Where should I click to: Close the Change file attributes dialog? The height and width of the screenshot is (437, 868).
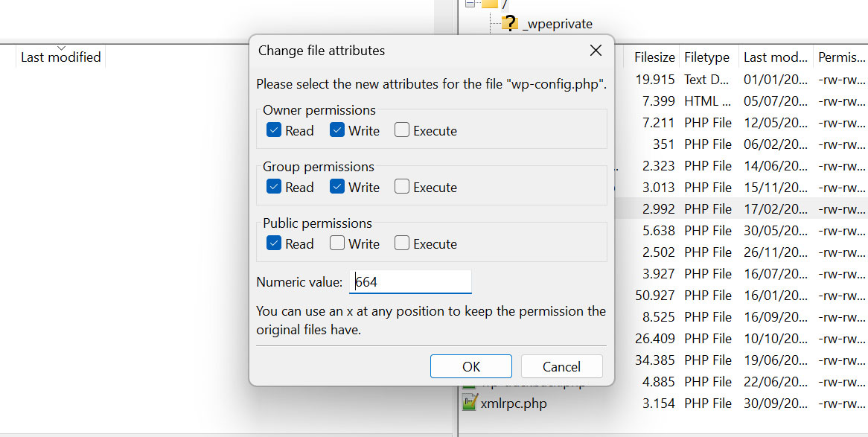[596, 51]
